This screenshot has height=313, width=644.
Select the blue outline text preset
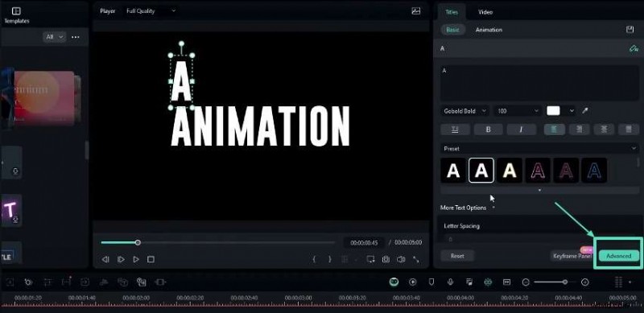click(594, 170)
